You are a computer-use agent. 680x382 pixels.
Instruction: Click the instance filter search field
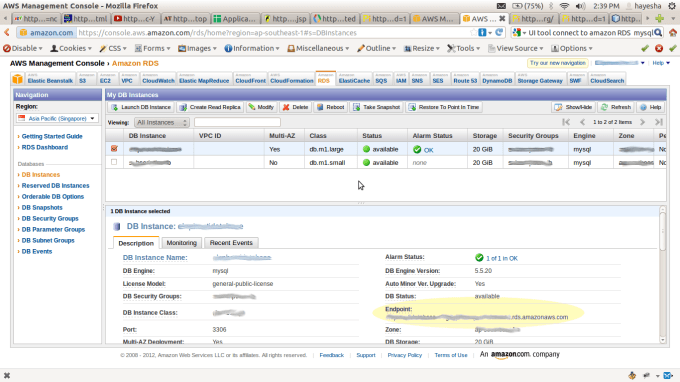237,123
